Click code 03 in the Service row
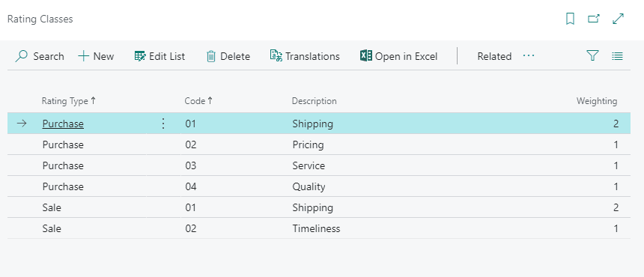This screenshot has width=644, height=277. [190, 165]
